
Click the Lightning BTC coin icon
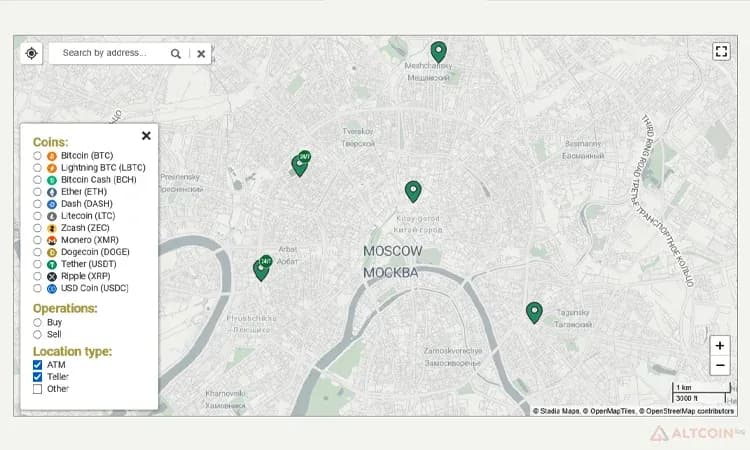[52, 168]
